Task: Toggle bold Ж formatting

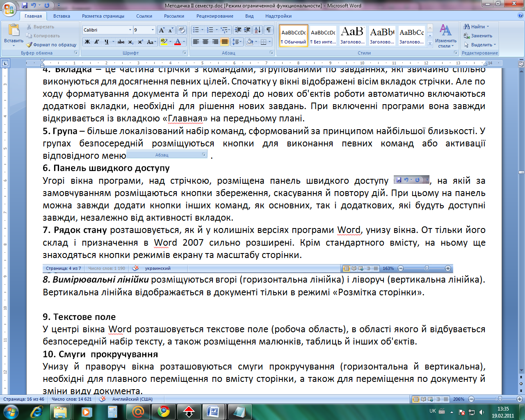Action: 87,42
